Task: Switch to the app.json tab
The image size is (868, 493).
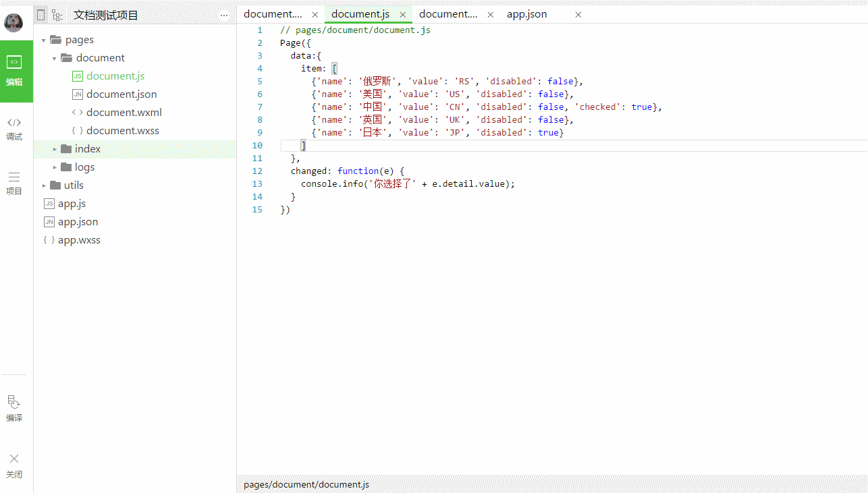Action: (x=526, y=14)
